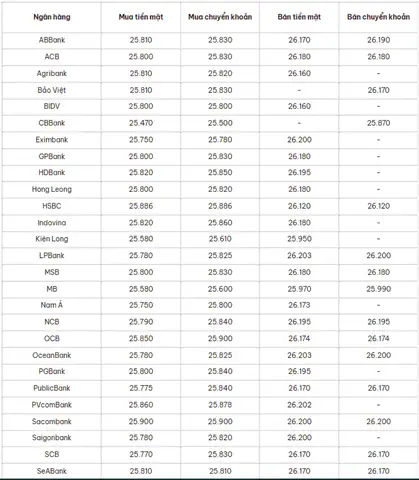Select the Mua tiền mặt column header
Viewport: 419px width, 480px height.
tap(141, 17)
